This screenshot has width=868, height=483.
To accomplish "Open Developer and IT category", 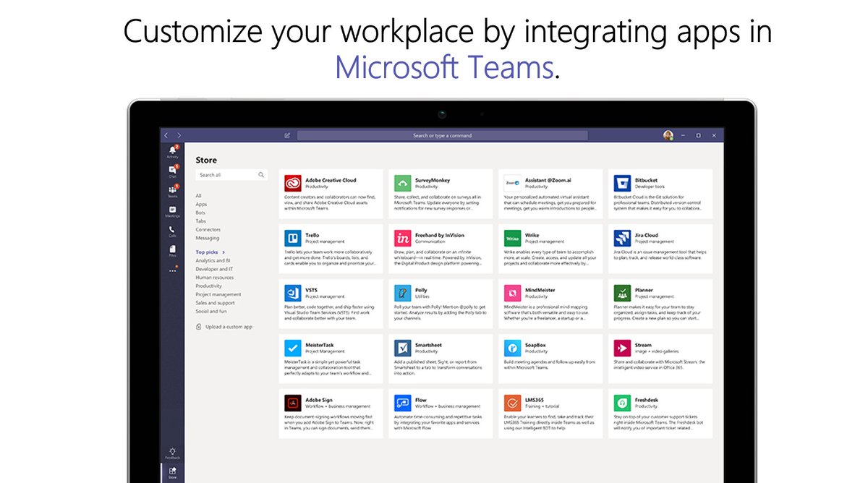I will (213, 269).
